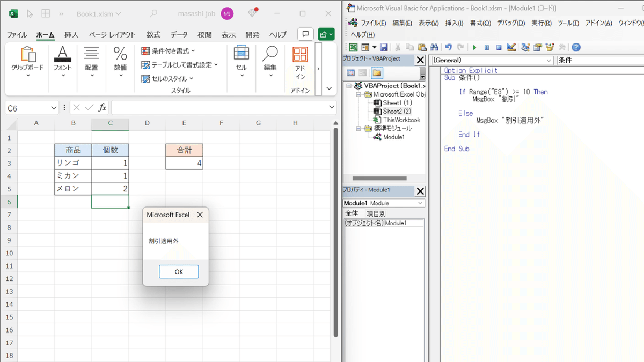Click the Copy icon in VBA toolbar
Viewport: 644px width, 362px height.
410,47
